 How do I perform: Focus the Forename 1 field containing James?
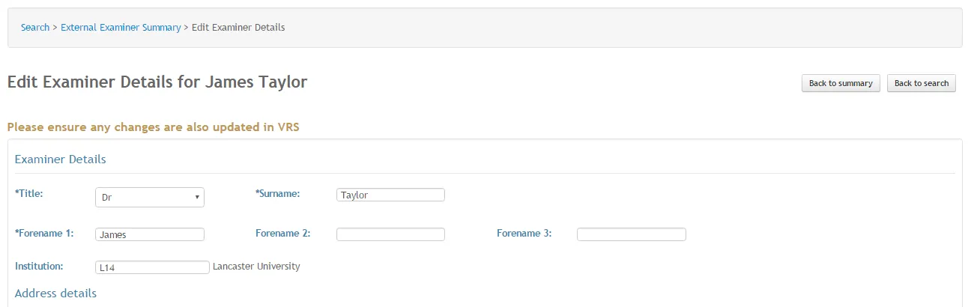[x=150, y=234]
